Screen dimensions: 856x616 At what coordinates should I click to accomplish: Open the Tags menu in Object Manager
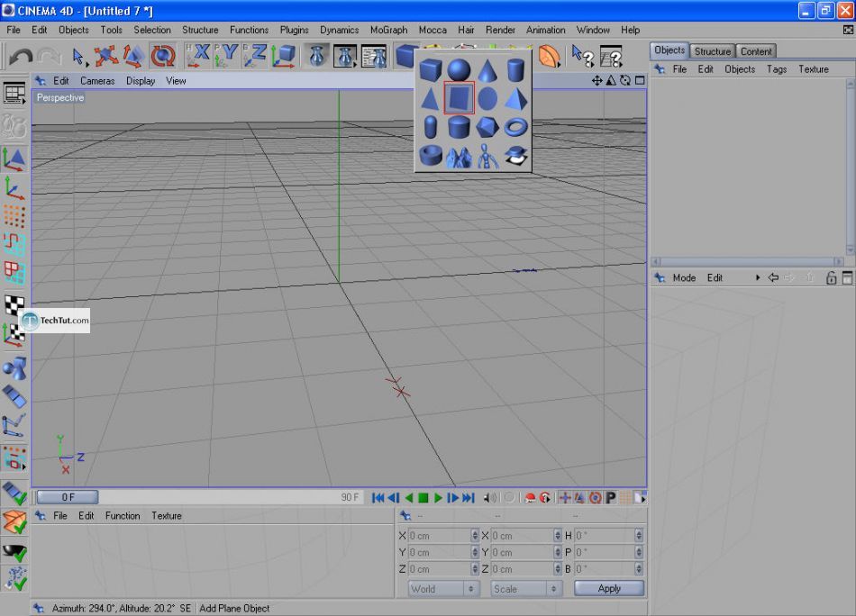[777, 69]
